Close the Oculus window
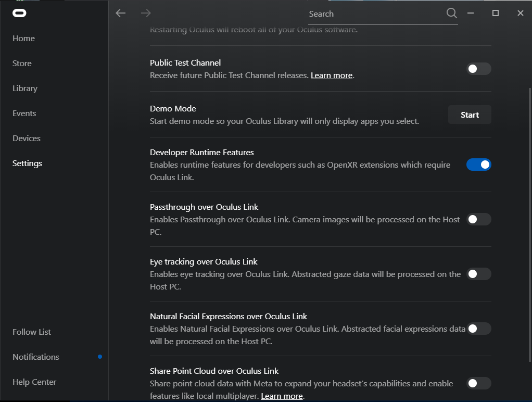 pyautogui.click(x=521, y=13)
